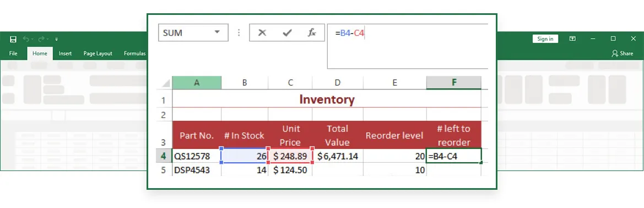
Task: Click the Ribbon Display Options icon
Action: click(572, 39)
